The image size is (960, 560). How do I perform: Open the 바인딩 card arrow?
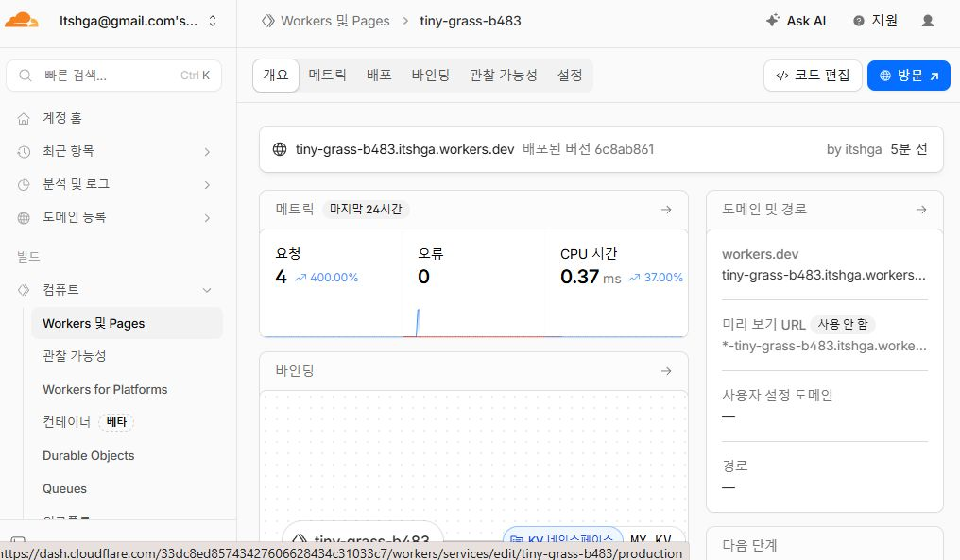click(x=666, y=371)
